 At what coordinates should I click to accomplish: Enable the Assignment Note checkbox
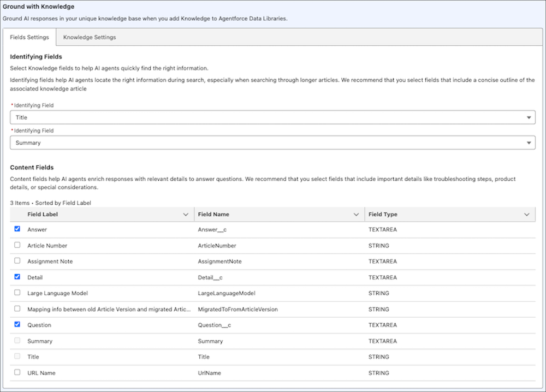click(17, 261)
